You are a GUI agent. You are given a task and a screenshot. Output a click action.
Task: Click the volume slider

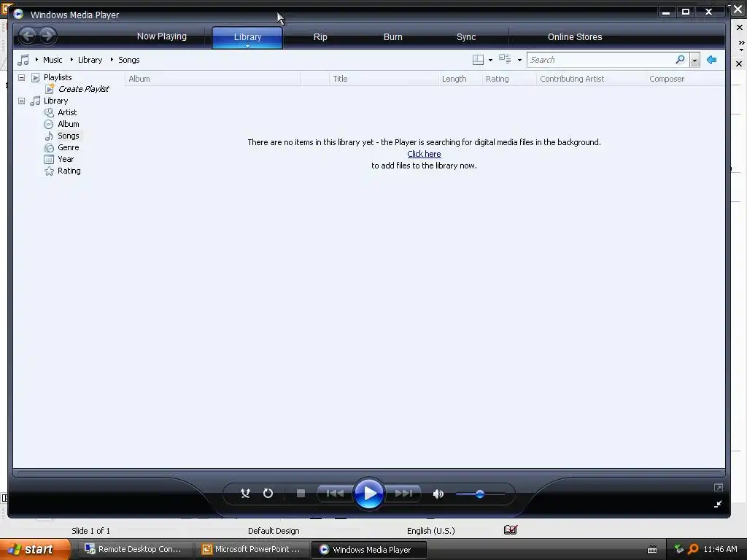pyautogui.click(x=480, y=494)
